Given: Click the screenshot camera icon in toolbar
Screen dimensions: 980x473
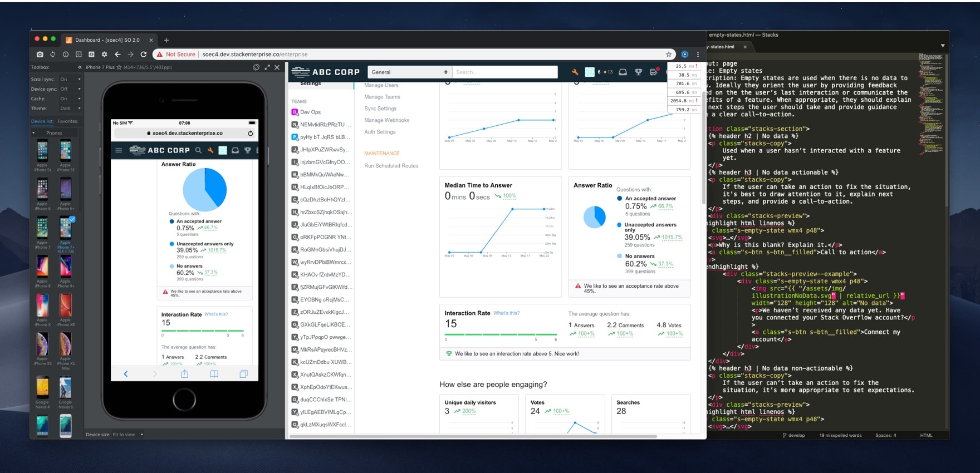Looking at the screenshot, I should (40, 55).
